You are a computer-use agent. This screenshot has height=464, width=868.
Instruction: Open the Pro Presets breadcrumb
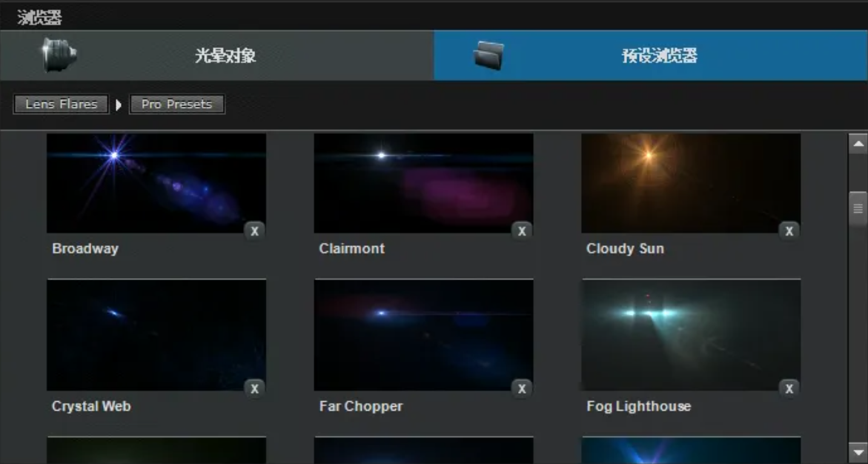point(176,105)
